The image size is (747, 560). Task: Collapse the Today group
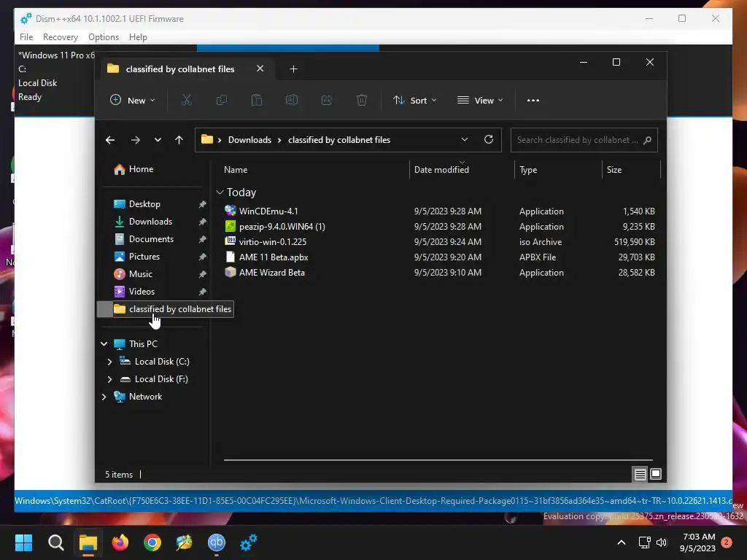(x=220, y=192)
